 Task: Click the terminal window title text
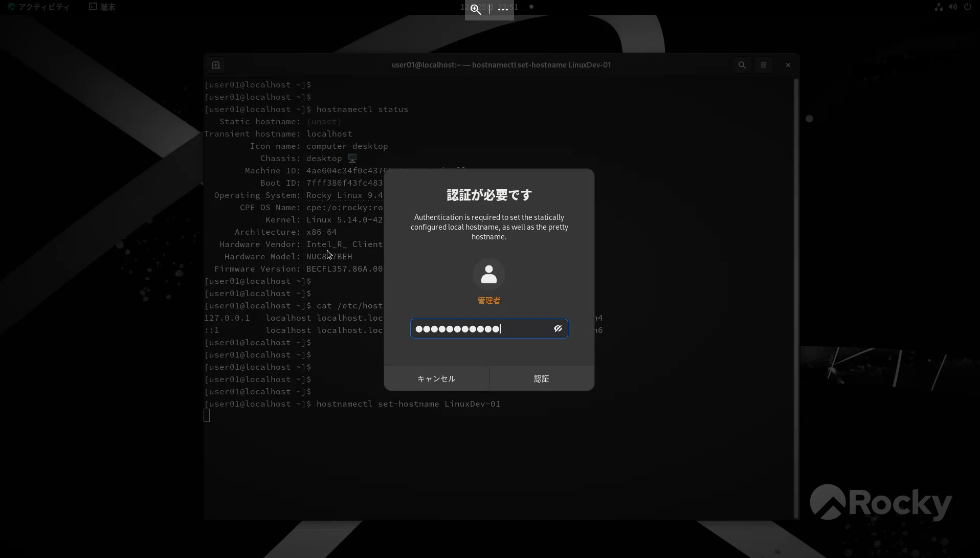point(501,65)
